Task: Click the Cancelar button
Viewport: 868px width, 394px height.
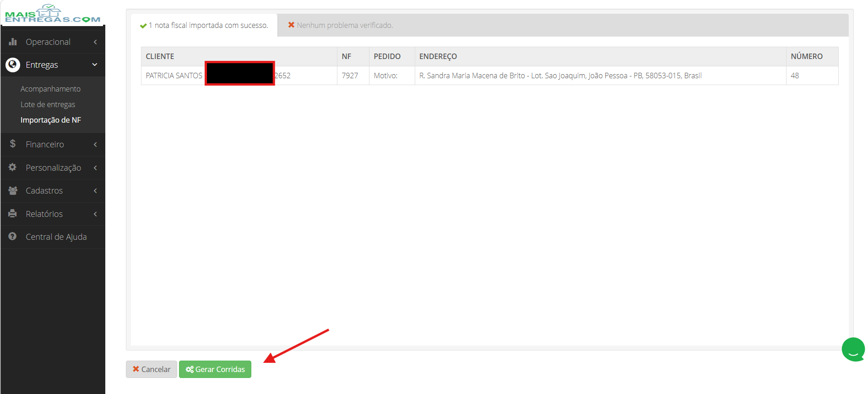Action: click(152, 369)
